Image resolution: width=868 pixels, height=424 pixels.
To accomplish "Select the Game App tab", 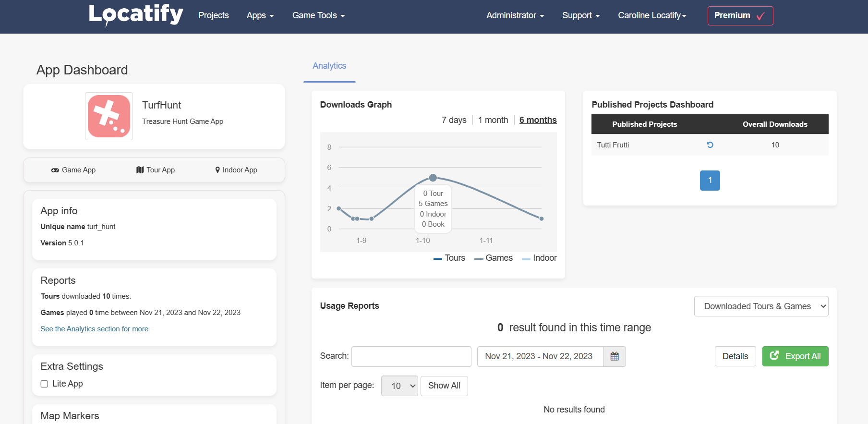I will tap(73, 170).
